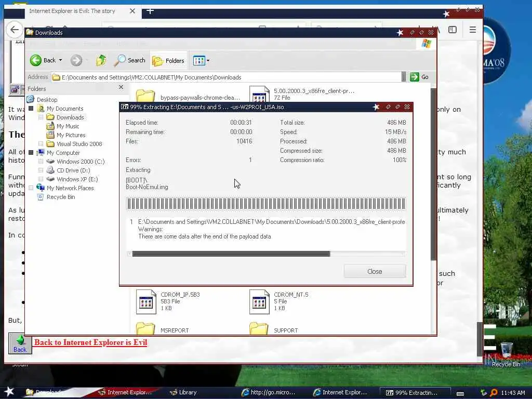
Task: Collapse the My Computer tree node
Action: click(x=31, y=153)
